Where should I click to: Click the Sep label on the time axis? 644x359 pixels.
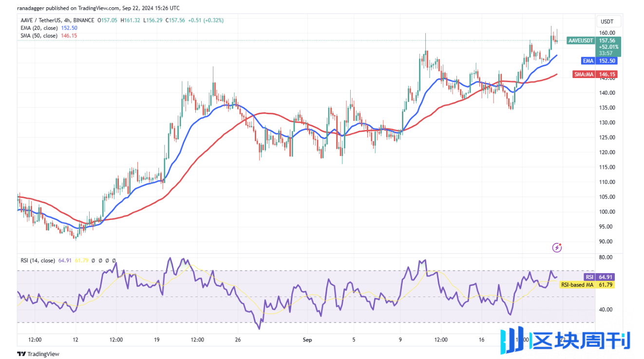click(307, 339)
